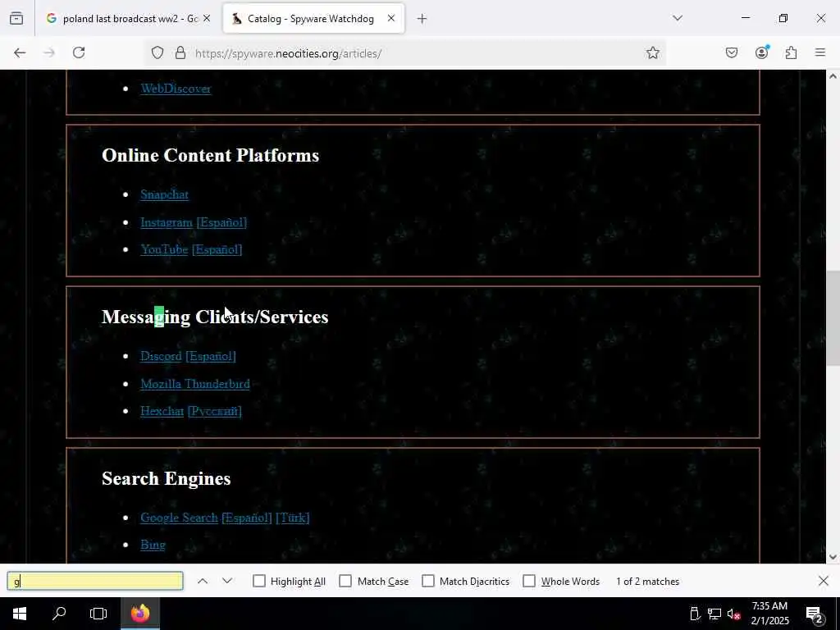Click the vertical scrollbar thumb

(x=833, y=319)
